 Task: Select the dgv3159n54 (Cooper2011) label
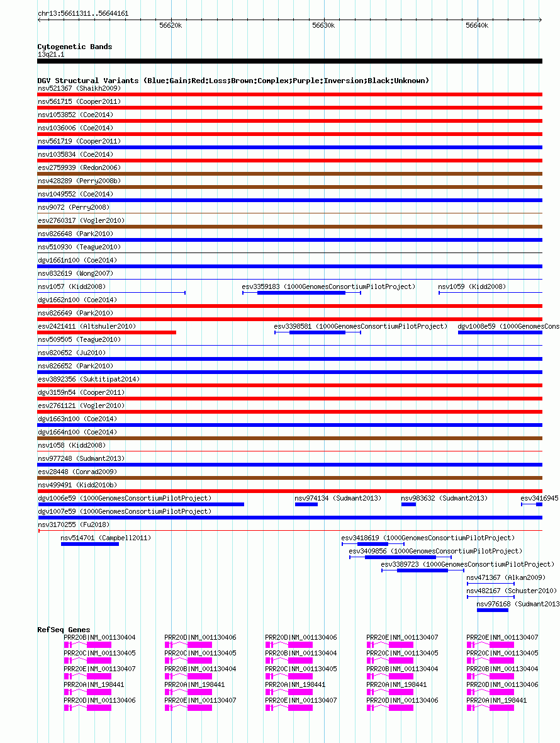[81, 393]
